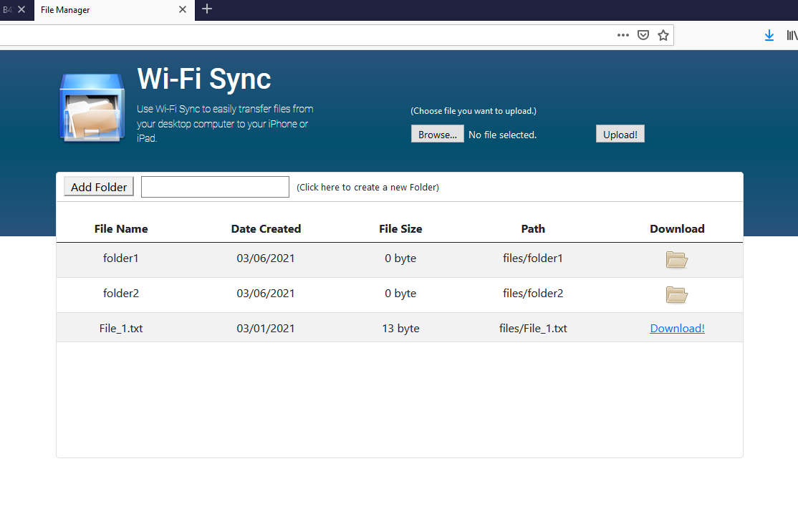Click the Upload! button
The image size is (798, 532).
[x=620, y=135]
